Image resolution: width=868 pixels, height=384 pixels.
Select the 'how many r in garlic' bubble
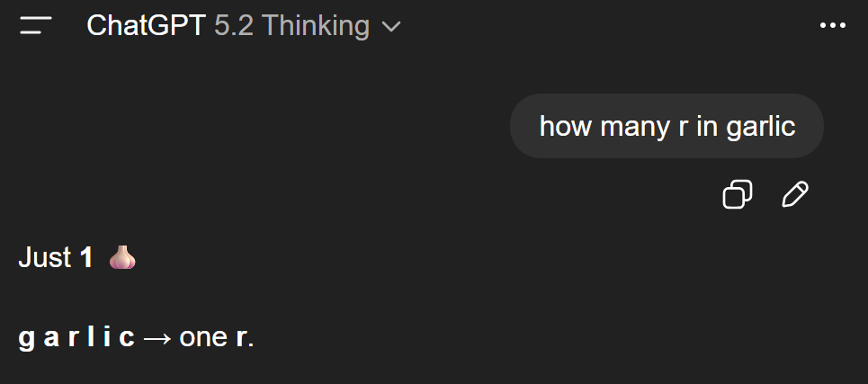667,126
